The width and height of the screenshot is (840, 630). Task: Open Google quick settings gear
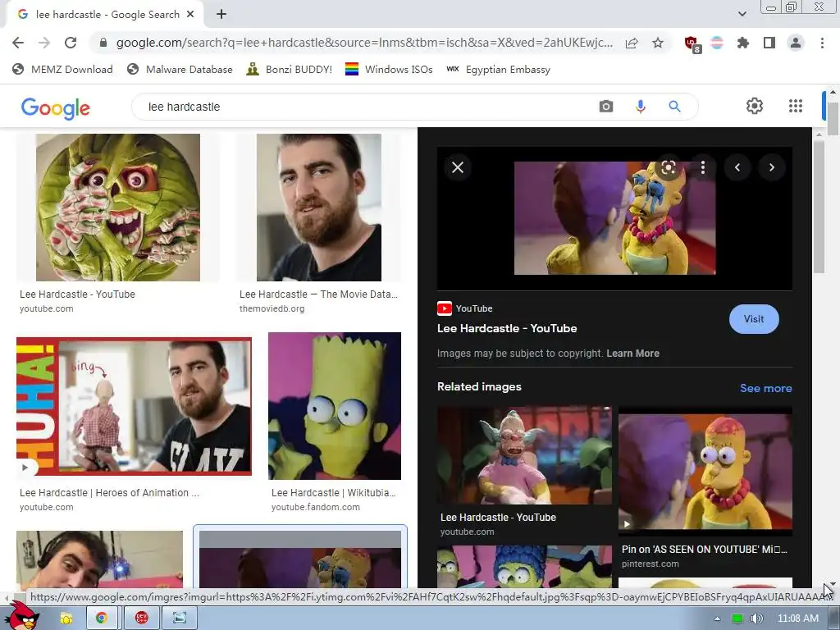(755, 106)
